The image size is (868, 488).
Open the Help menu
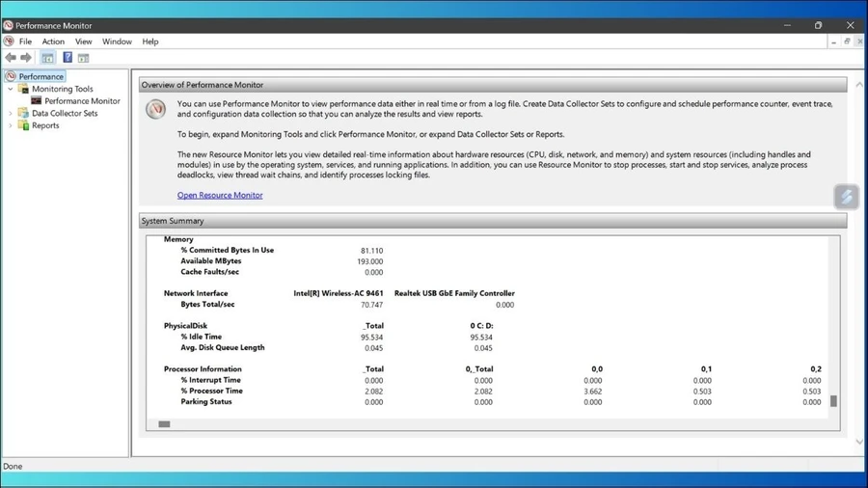click(150, 41)
